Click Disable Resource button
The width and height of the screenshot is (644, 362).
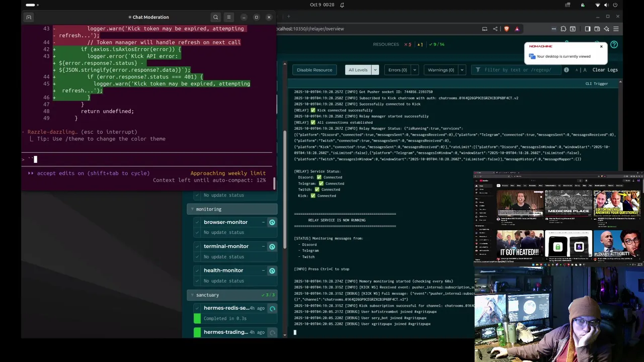[x=314, y=70]
